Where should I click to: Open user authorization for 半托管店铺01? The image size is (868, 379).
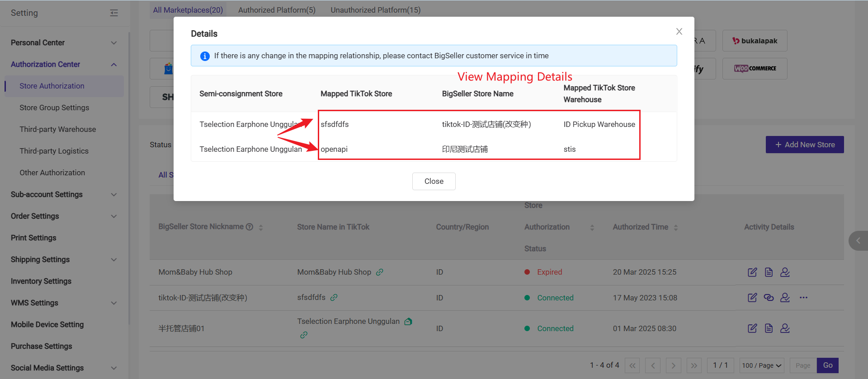(785, 328)
